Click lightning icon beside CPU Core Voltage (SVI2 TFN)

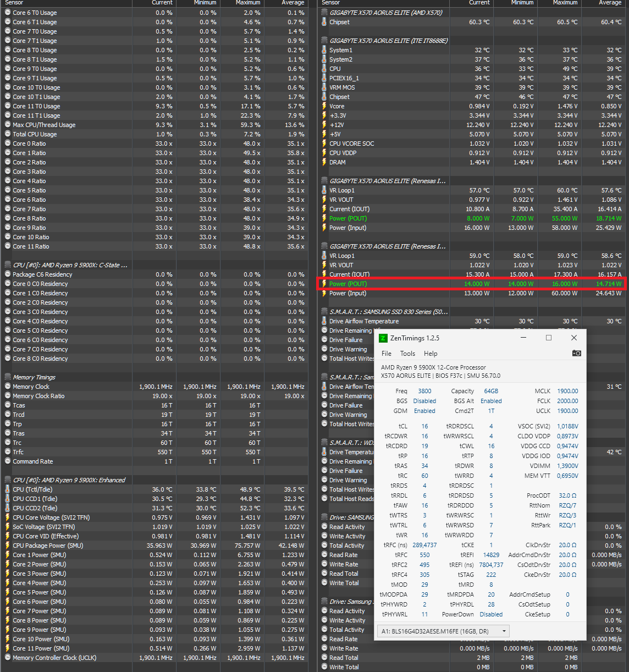coord(8,517)
